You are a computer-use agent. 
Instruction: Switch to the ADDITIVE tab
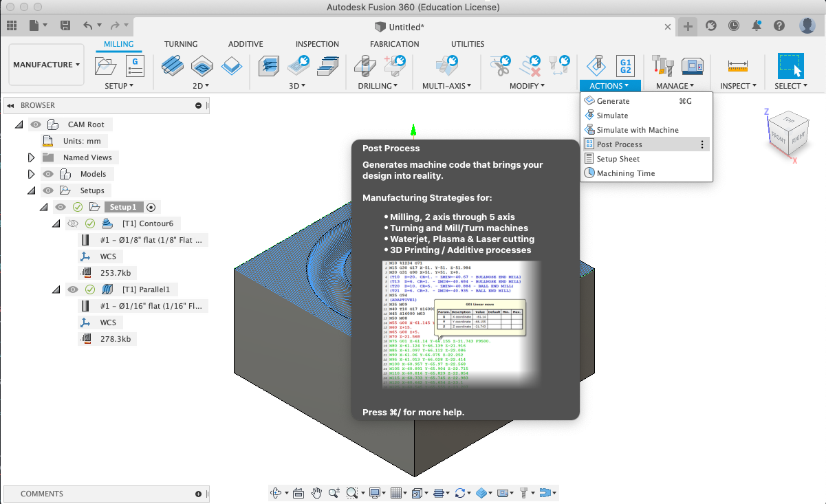click(x=246, y=44)
